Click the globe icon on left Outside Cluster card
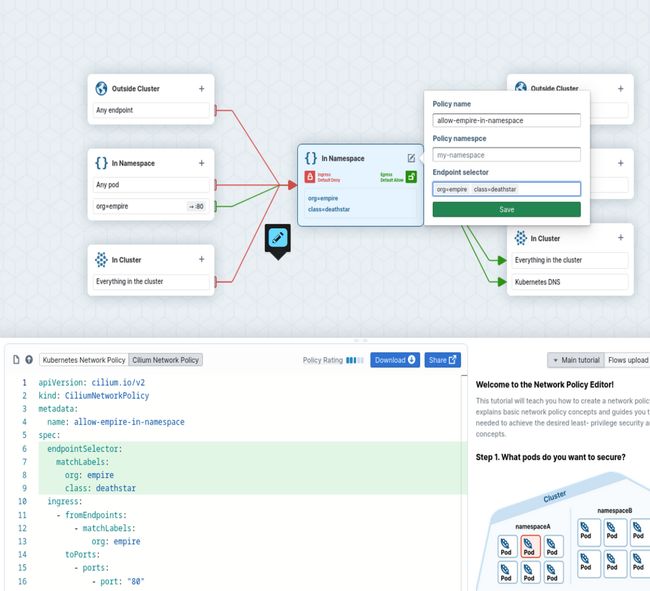This screenshot has width=650, height=591. (101, 88)
